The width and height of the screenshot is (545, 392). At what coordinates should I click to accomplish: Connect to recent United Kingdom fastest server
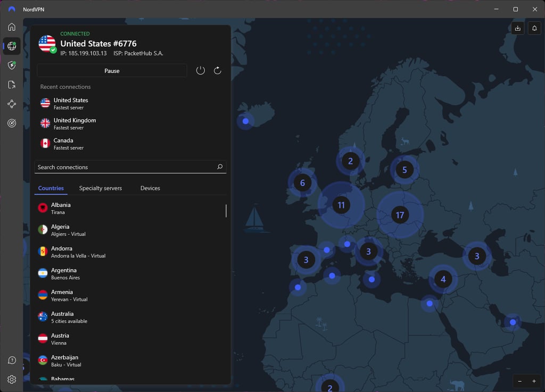point(130,123)
